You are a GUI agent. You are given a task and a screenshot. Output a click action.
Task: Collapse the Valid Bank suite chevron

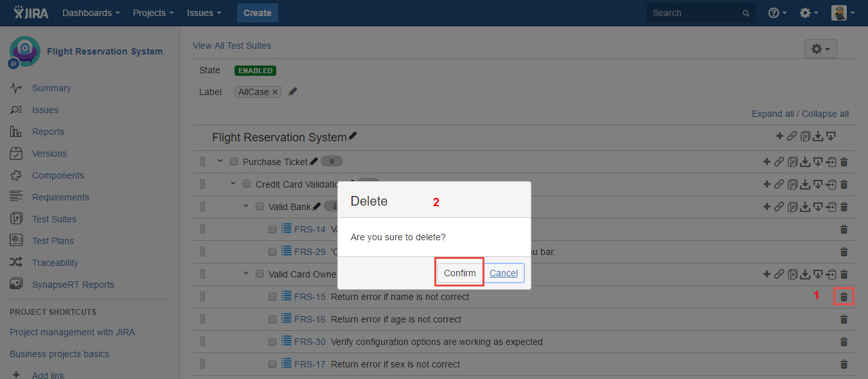tap(245, 206)
